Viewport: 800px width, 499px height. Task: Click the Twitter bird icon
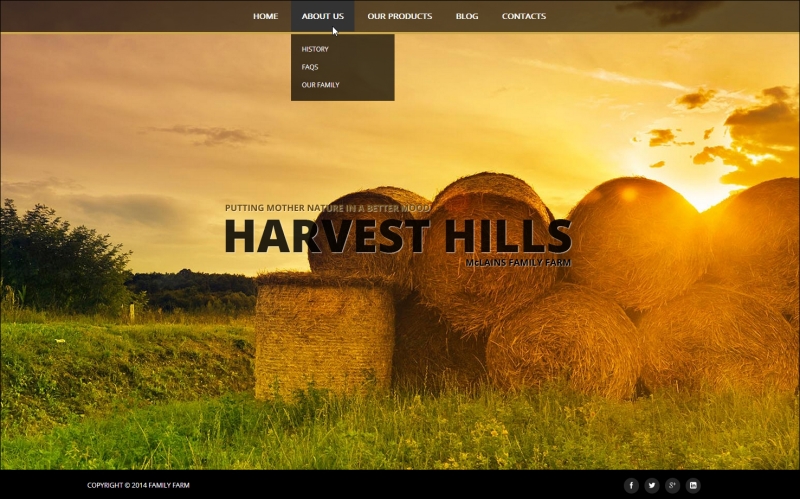point(652,485)
